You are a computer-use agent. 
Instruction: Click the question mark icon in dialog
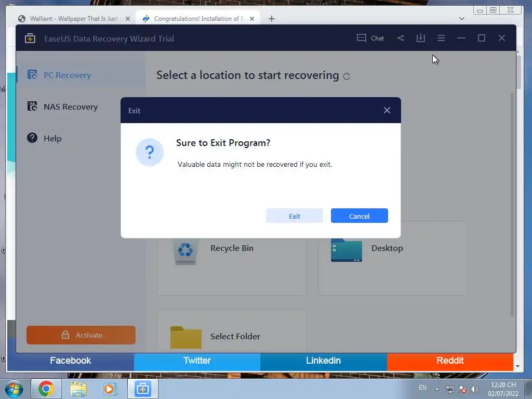[149, 152]
